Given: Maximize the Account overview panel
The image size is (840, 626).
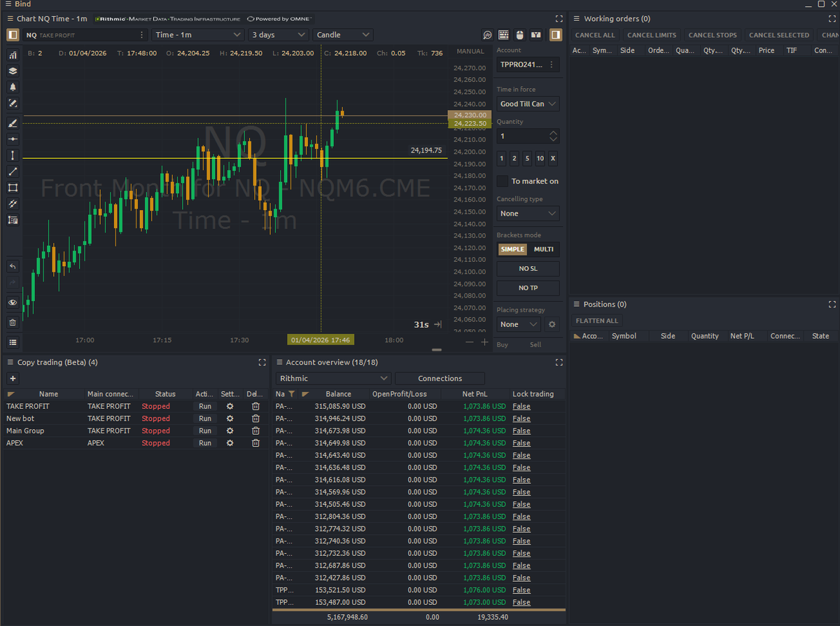Looking at the screenshot, I should (559, 362).
